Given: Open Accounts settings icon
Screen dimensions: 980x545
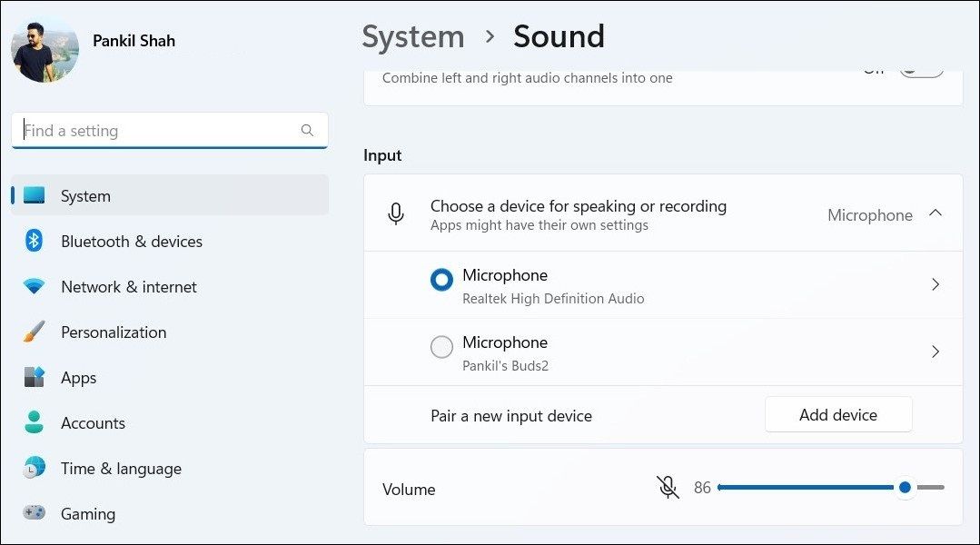Looking at the screenshot, I should (34, 423).
